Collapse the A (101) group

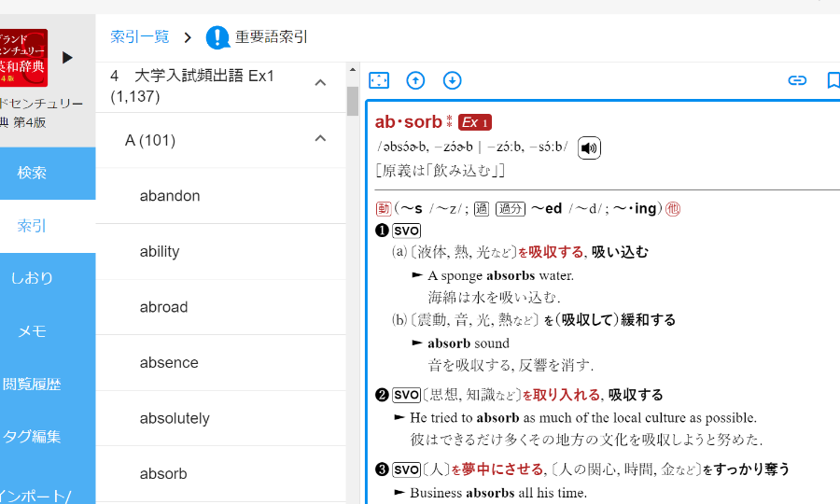coord(320,138)
